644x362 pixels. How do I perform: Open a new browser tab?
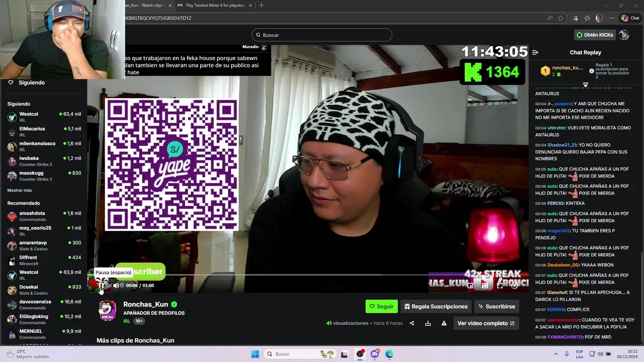point(261,6)
